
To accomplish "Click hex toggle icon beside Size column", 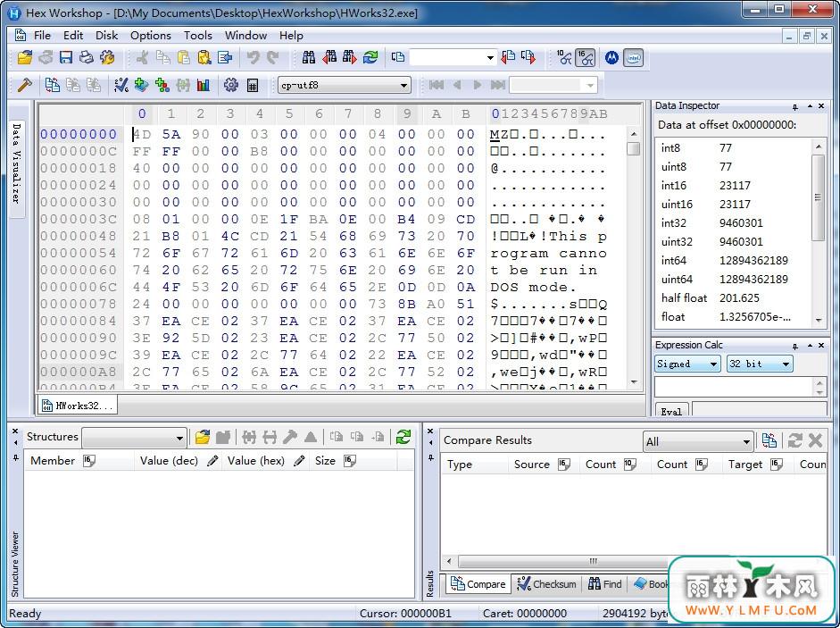I will (x=349, y=461).
